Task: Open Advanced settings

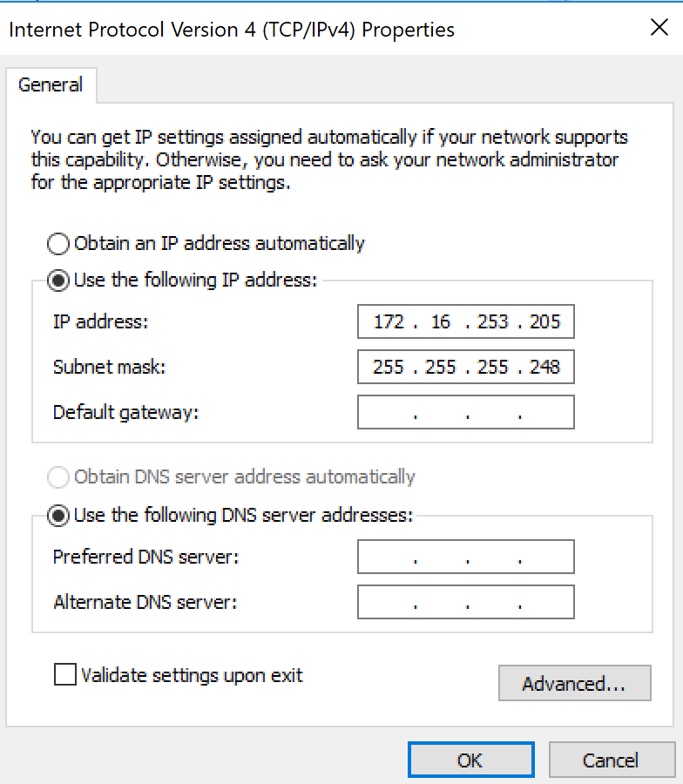Action: click(574, 683)
